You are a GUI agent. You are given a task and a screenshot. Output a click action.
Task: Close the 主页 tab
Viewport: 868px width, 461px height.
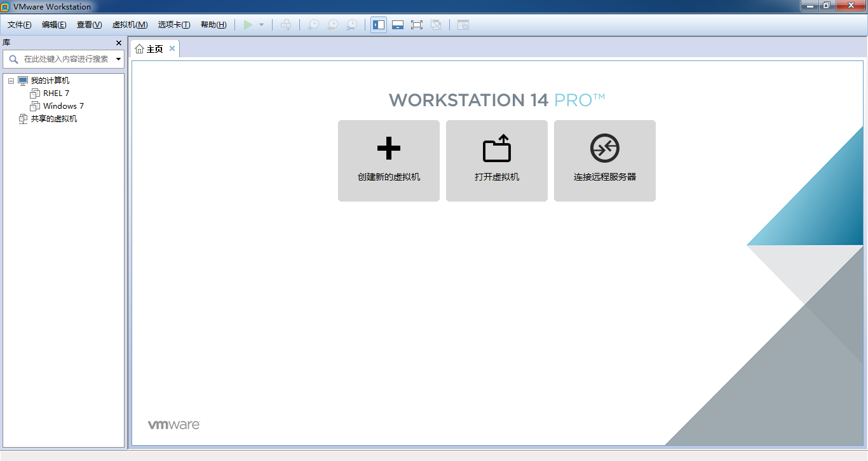[x=172, y=48]
